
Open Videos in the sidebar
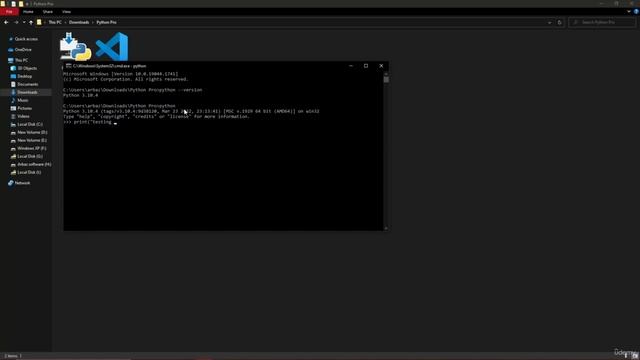coord(20,116)
